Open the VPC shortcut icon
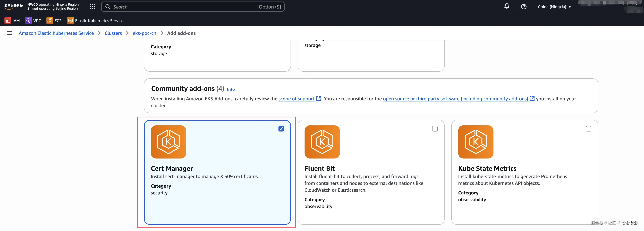644x231 pixels. 29,21
